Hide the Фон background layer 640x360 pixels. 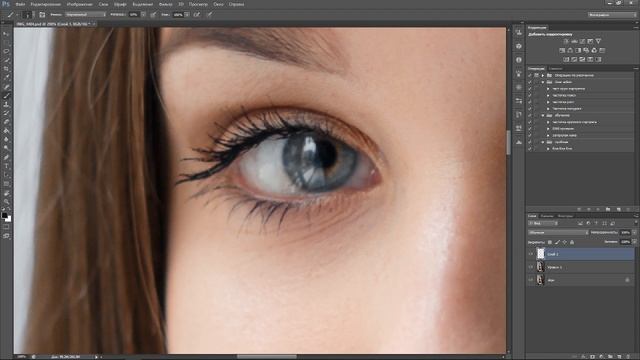[531, 280]
